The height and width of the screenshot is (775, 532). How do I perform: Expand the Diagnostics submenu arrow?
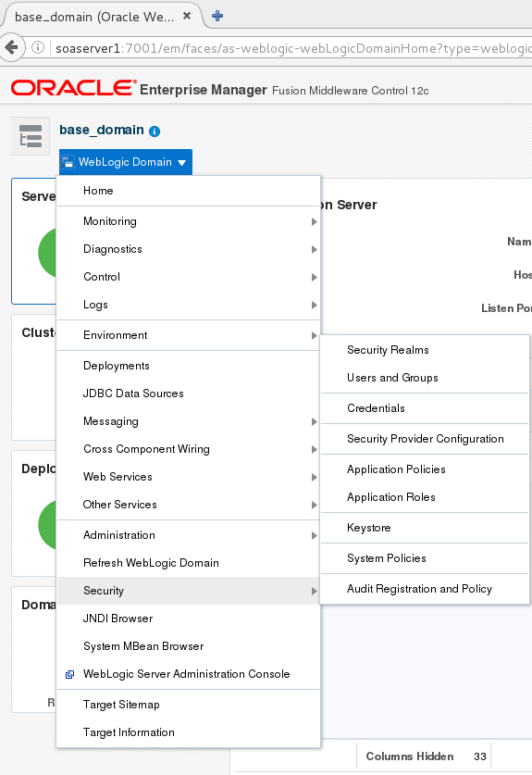(x=314, y=250)
